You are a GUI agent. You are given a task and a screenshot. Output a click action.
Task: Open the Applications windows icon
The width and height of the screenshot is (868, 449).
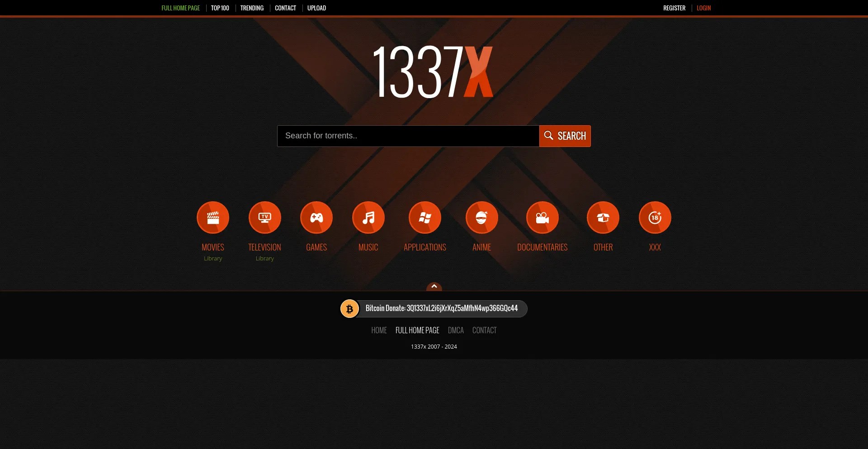click(x=425, y=217)
